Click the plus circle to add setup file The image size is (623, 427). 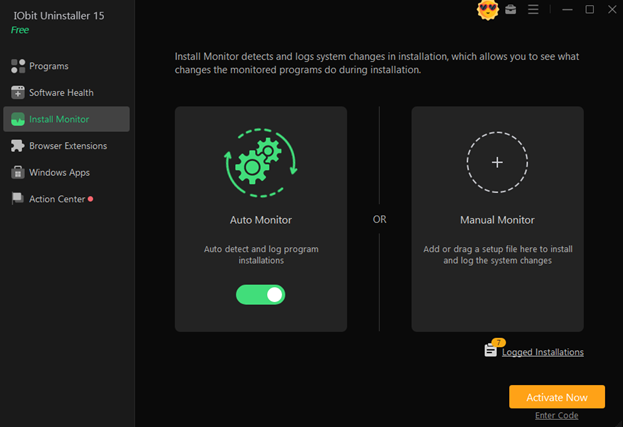[497, 162]
